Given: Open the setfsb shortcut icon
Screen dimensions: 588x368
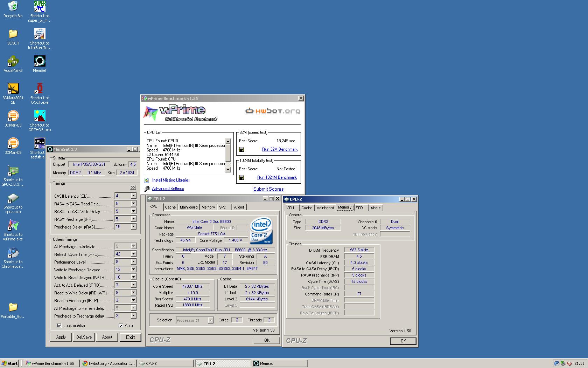Looking at the screenshot, I should pyautogui.click(x=40, y=143).
